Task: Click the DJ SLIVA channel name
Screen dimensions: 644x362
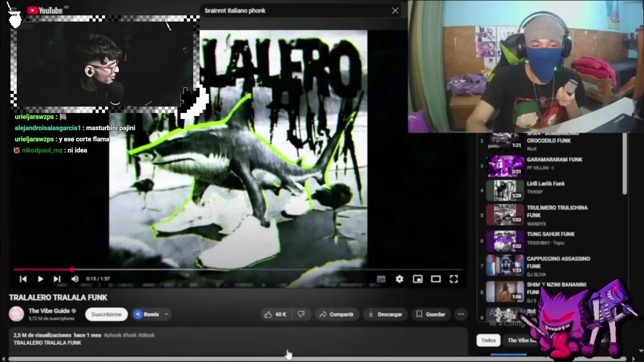Action: [x=536, y=274]
